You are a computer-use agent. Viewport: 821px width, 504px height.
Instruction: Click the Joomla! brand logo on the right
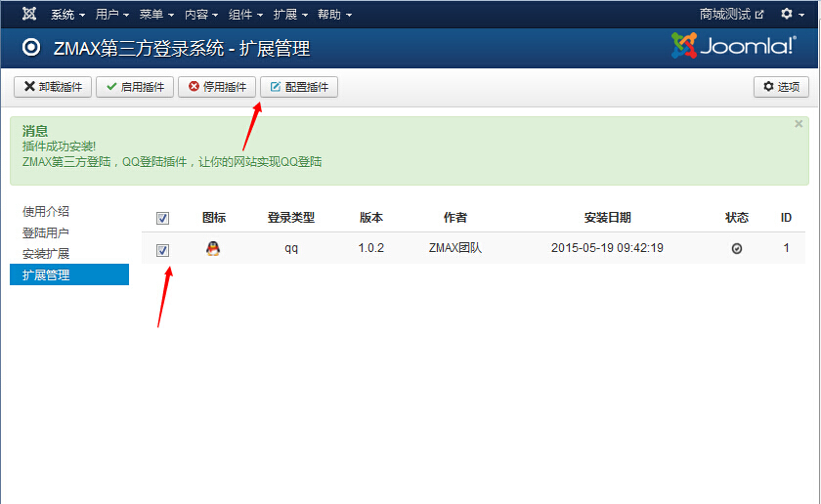(x=733, y=47)
